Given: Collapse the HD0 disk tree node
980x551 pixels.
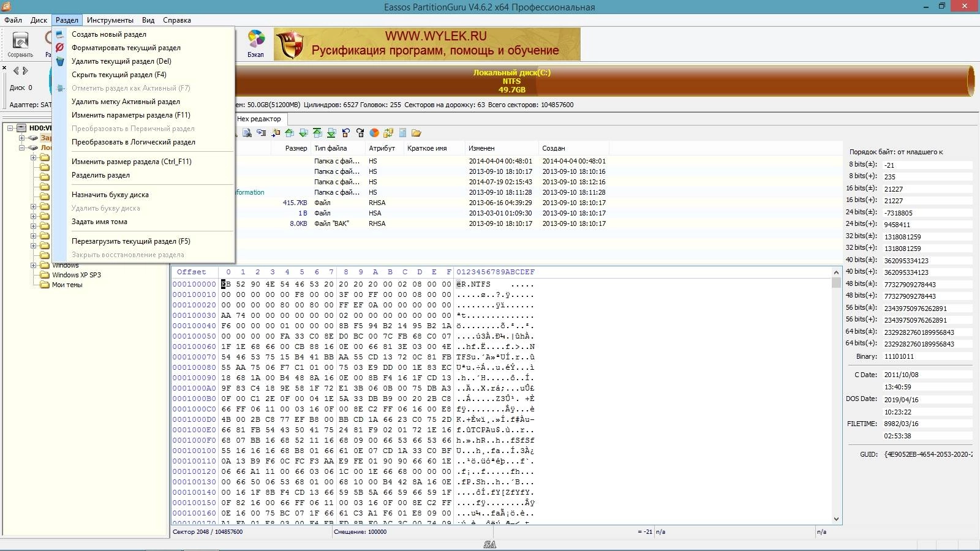Looking at the screenshot, I should click(10, 128).
